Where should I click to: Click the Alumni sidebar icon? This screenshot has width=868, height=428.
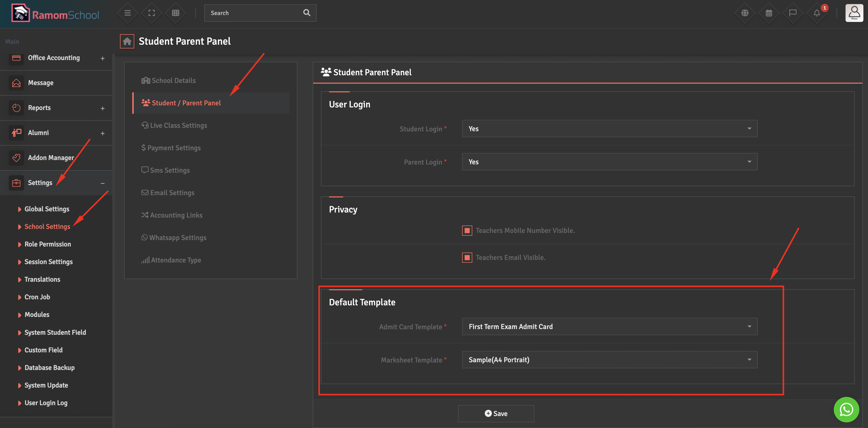click(16, 133)
